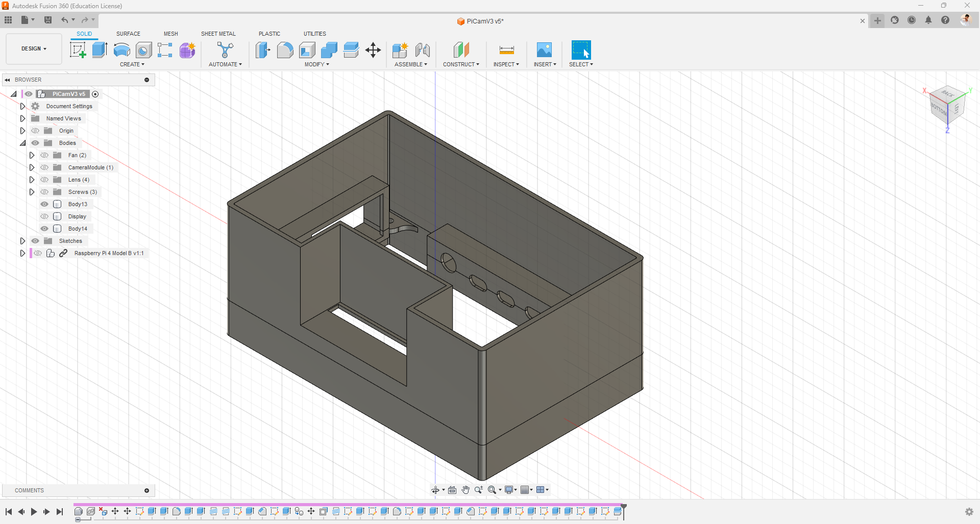
Task: Pick the Combine tool icon
Action: click(329, 50)
